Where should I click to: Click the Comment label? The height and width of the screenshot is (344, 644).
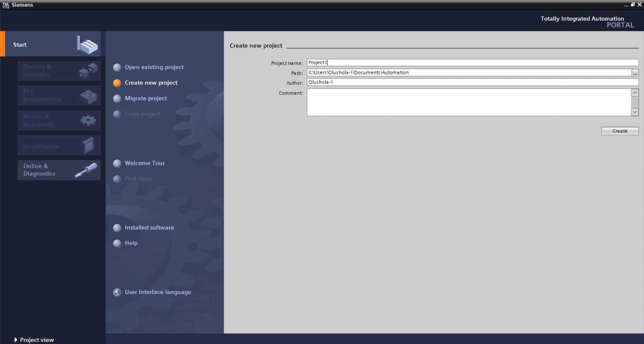[x=291, y=93]
